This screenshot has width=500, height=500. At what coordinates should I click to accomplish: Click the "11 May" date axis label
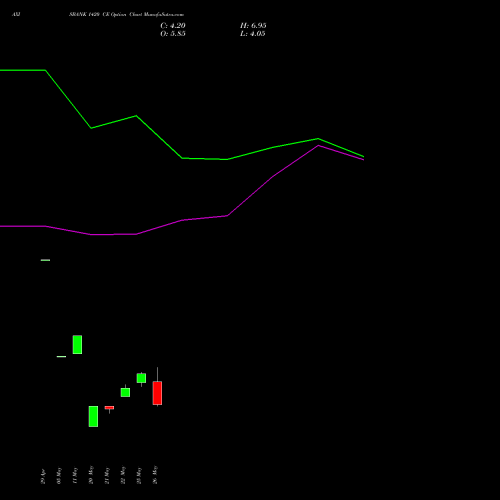tap(75, 476)
